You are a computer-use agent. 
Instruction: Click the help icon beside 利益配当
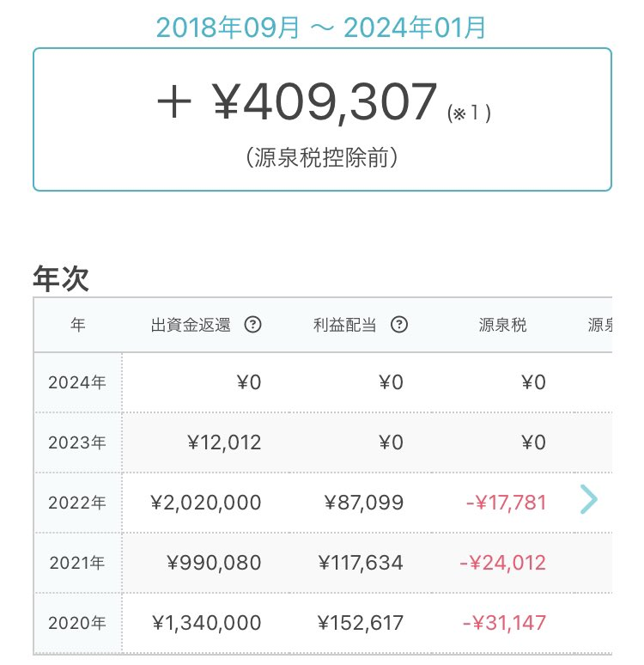coord(398,325)
